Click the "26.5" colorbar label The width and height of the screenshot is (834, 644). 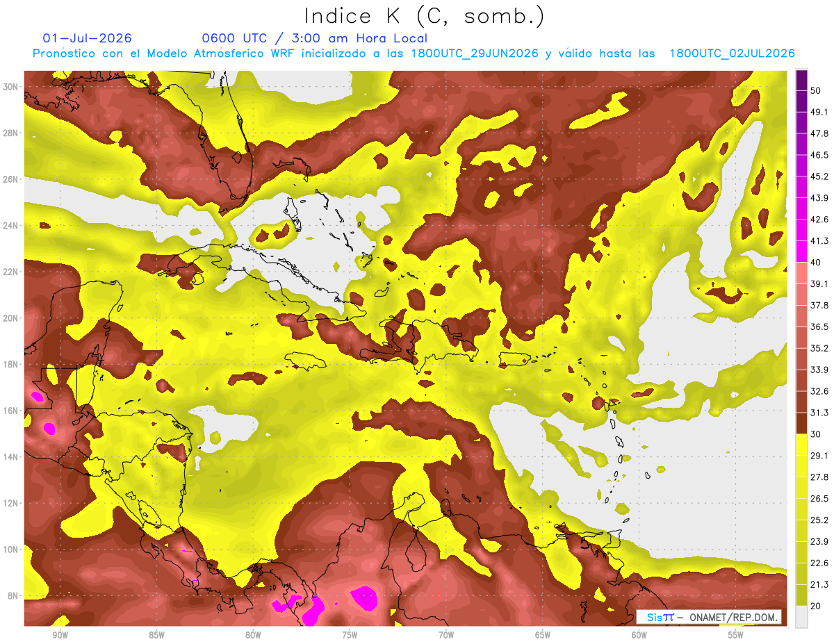819,499
